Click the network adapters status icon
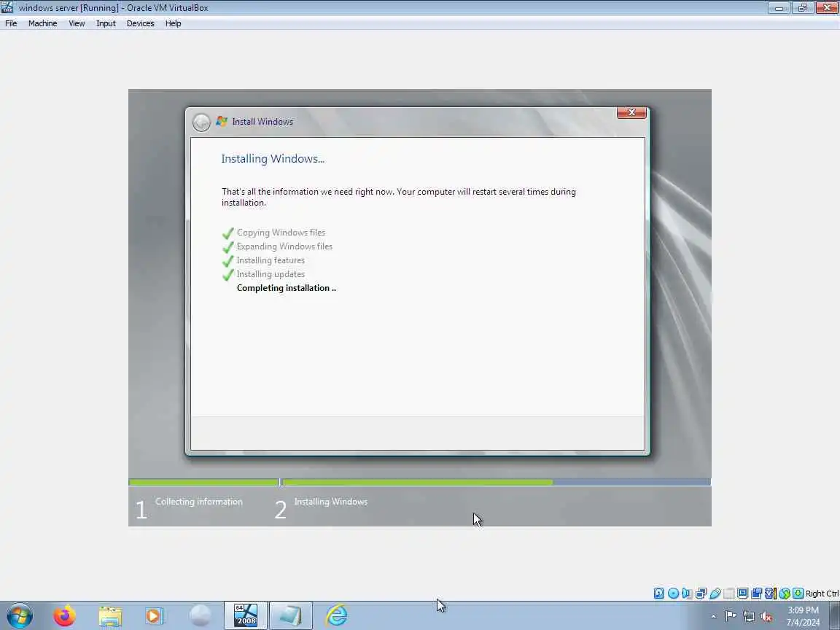The image size is (840, 630). (701, 593)
